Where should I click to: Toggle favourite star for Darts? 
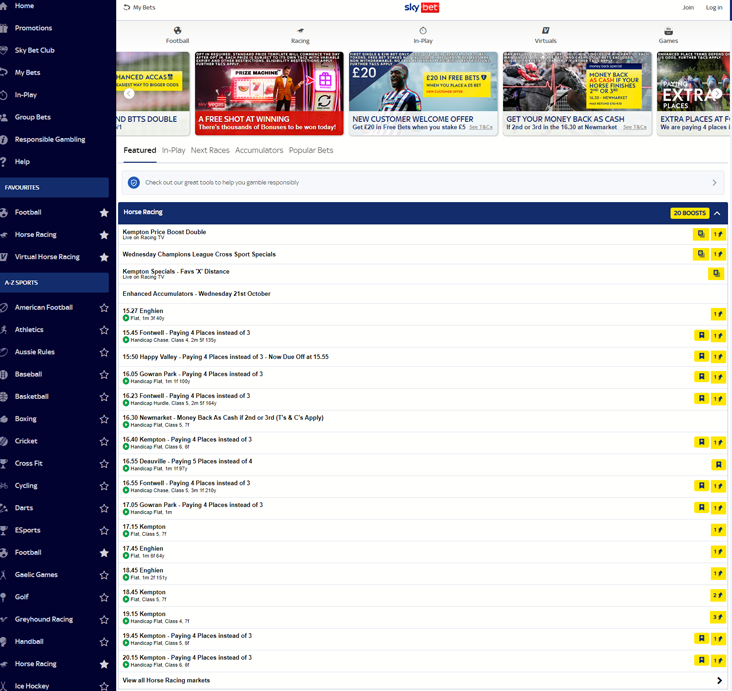[x=104, y=508]
